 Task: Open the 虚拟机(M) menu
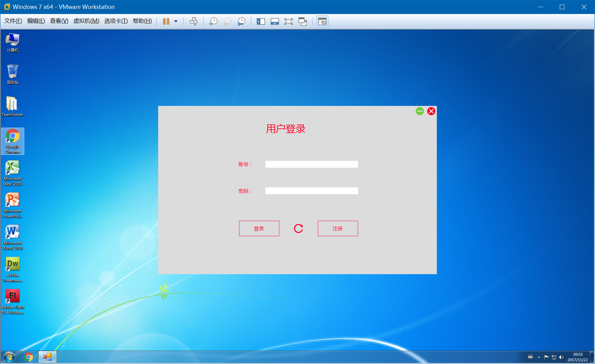(x=86, y=21)
